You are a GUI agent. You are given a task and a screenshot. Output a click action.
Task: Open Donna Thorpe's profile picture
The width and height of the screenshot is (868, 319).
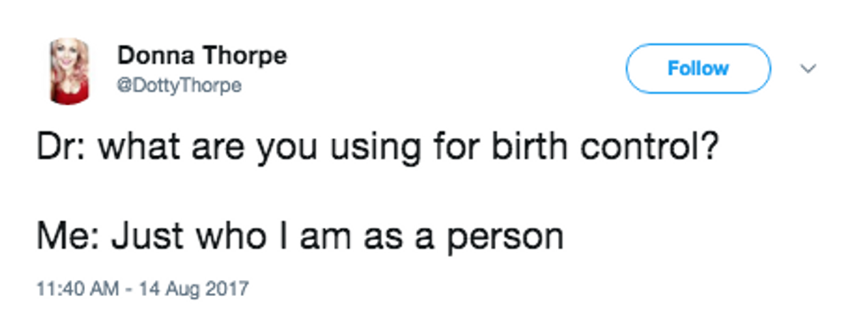point(70,71)
